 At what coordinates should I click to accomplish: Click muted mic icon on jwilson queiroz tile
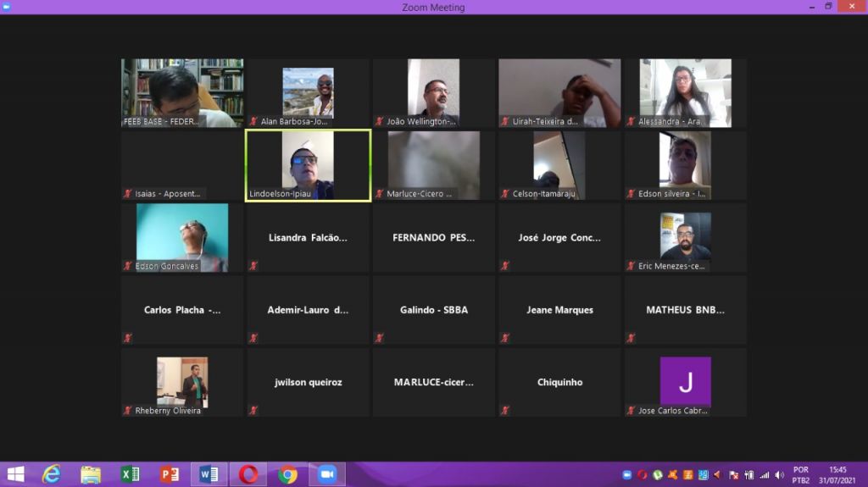pyautogui.click(x=253, y=411)
